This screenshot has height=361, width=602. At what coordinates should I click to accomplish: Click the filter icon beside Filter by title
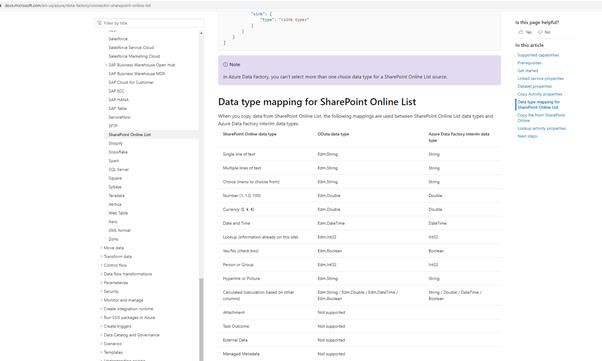[x=99, y=23]
